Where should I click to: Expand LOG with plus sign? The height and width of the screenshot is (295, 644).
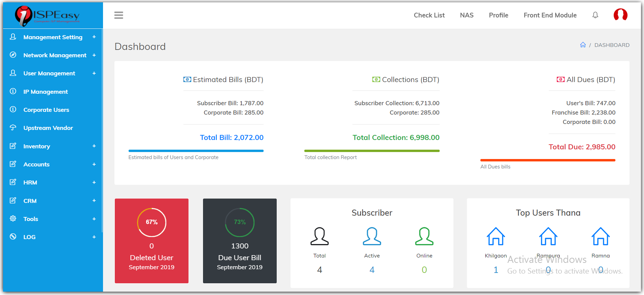(x=94, y=237)
